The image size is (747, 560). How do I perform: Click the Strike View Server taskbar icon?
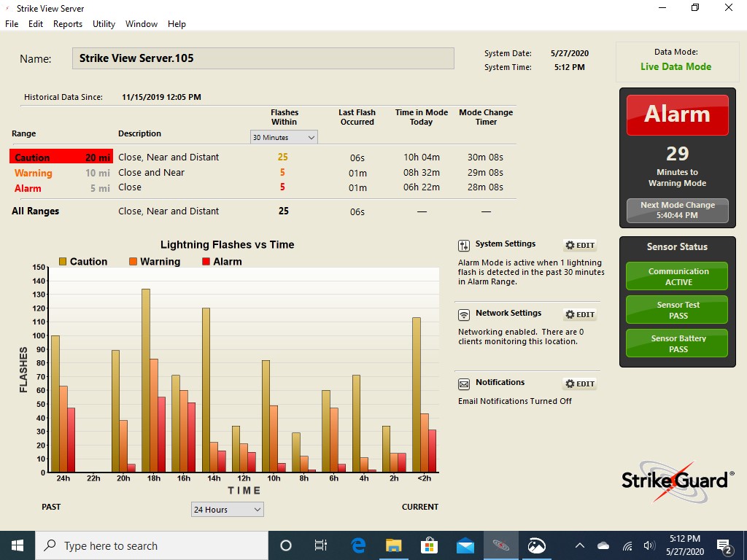click(500, 545)
